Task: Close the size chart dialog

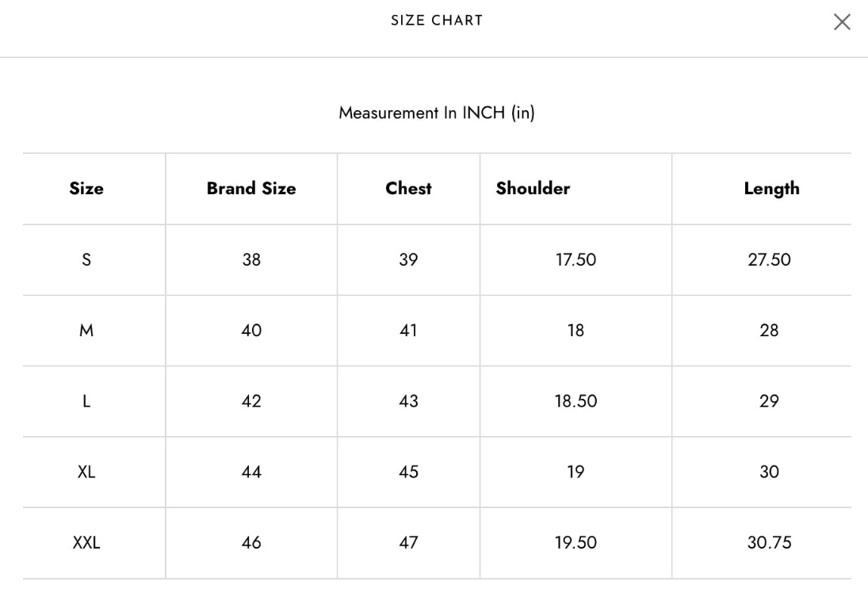Action: pyautogui.click(x=842, y=22)
